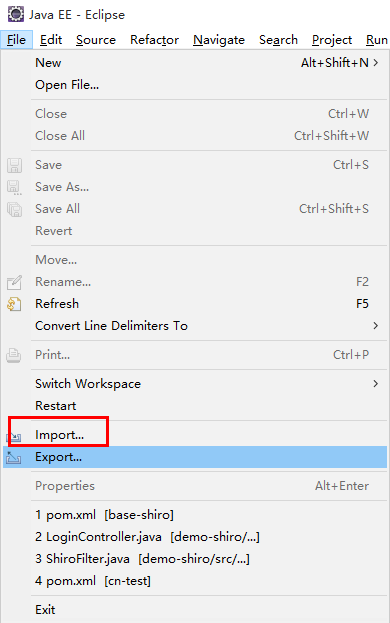390x623 pixels.
Task: Click the Eclipse logo in title bar
Action: pyautogui.click(x=16, y=14)
